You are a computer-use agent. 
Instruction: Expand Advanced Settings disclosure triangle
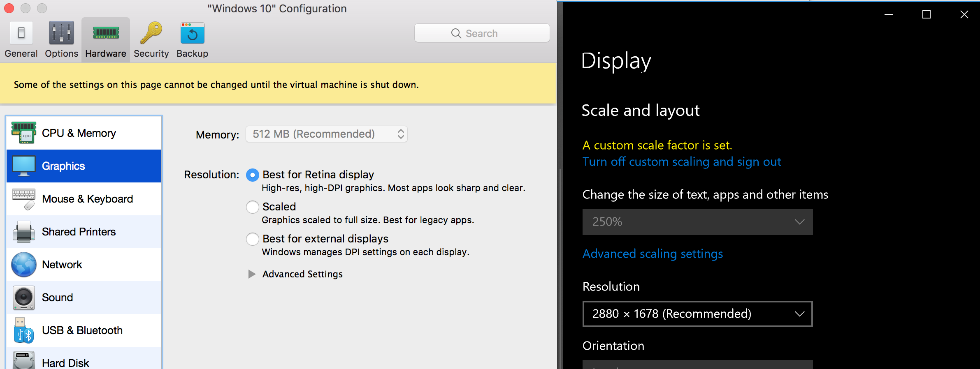[252, 274]
